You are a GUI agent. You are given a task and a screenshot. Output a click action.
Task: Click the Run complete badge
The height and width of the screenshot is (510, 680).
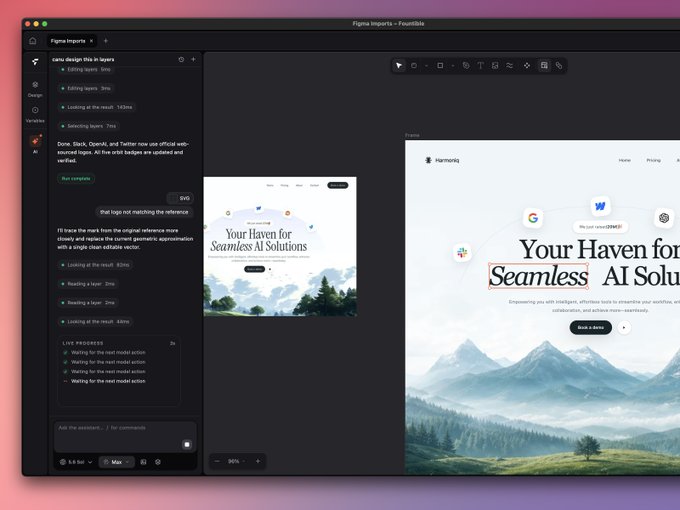tap(76, 179)
